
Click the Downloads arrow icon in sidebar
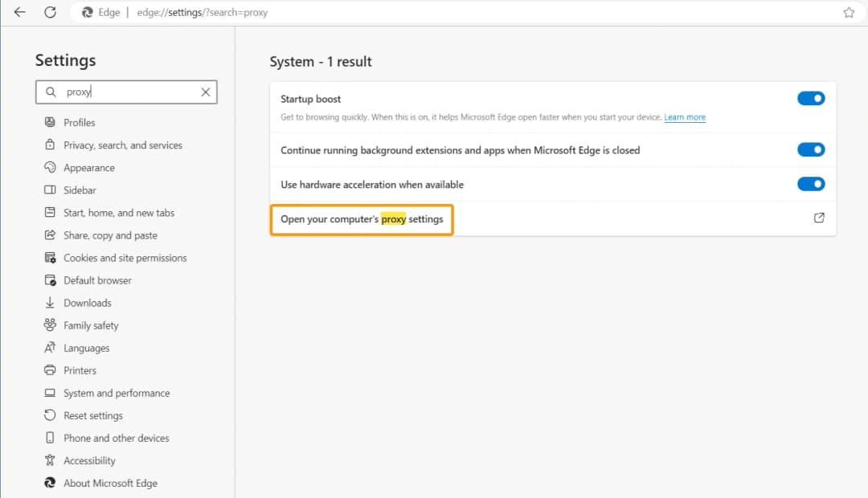[50, 303]
